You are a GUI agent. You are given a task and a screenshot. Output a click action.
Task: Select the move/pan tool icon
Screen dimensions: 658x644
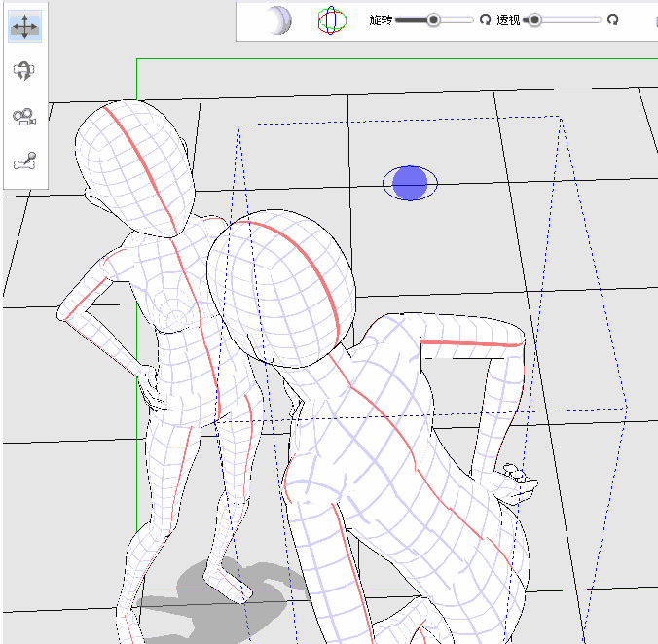(24, 26)
